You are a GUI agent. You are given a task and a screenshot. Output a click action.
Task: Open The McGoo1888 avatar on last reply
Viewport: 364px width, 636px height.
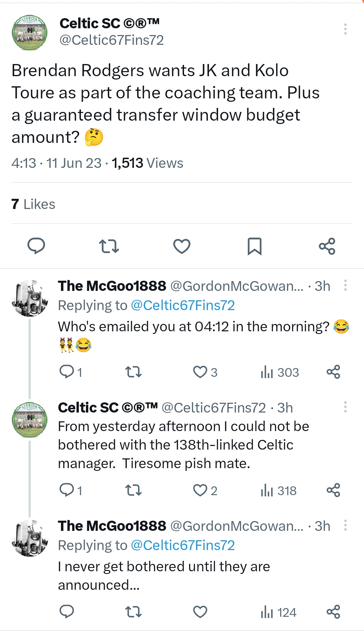[30, 538]
